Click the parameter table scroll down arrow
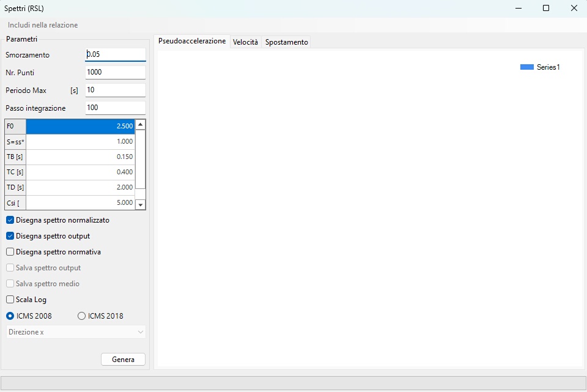Viewport: 587px width, 392px height. coord(141,204)
